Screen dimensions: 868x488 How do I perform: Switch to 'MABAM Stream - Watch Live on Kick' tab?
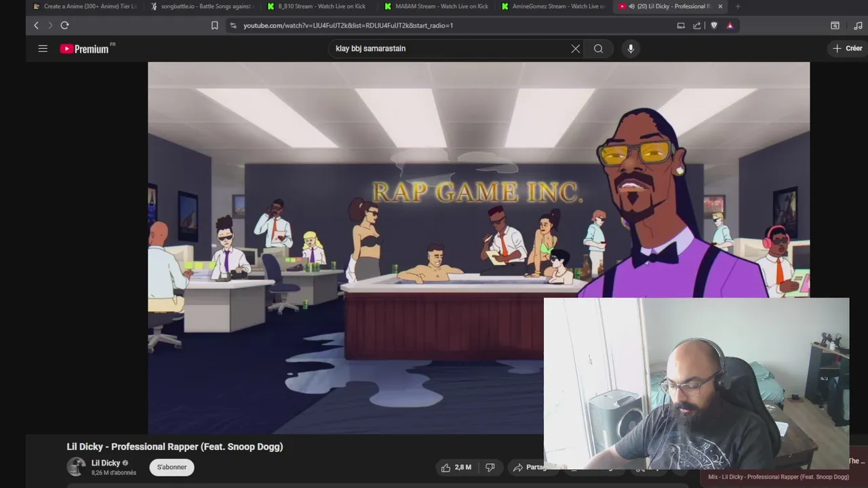pyautogui.click(x=436, y=6)
